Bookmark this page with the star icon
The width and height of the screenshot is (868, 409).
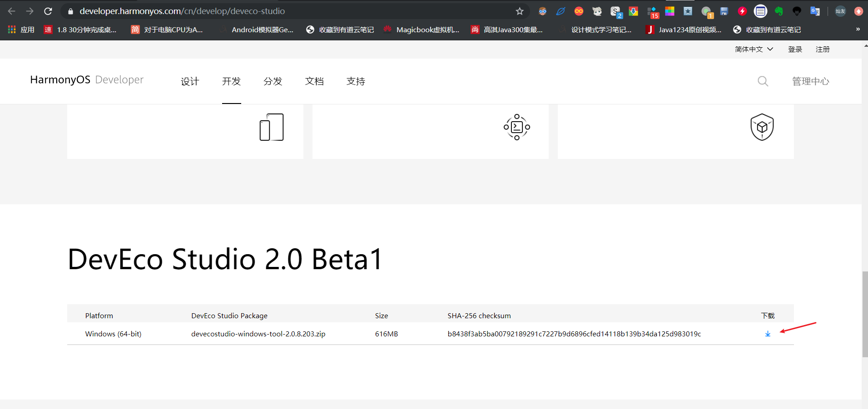[x=520, y=11]
